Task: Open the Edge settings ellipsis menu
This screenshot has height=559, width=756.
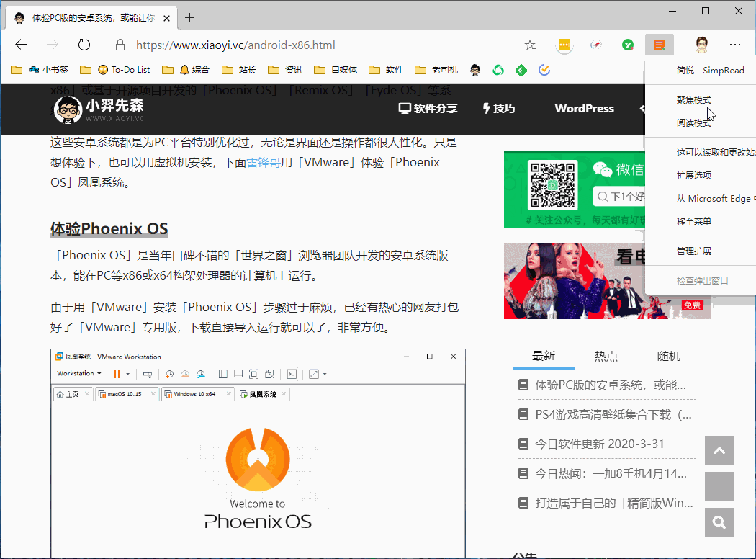Action: click(x=734, y=45)
